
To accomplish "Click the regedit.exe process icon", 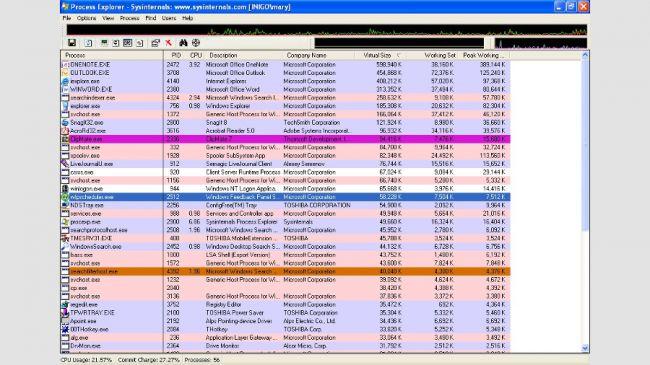I will pos(65,305).
